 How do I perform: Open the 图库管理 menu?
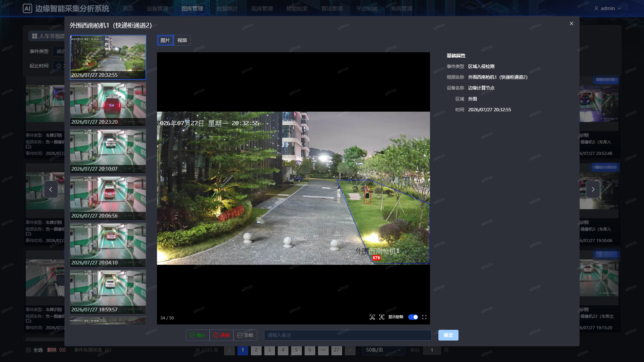(192, 8)
